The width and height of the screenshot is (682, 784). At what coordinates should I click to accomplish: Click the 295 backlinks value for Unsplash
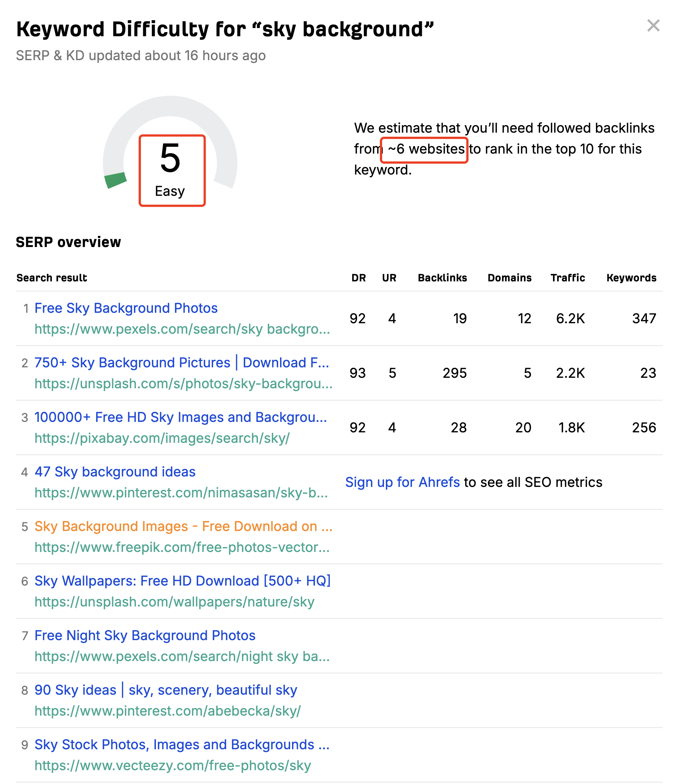[454, 373]
